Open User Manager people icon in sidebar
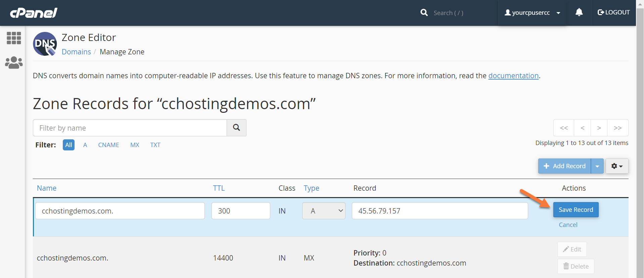Viewport: 644px width, 278px height. (14, 62)
